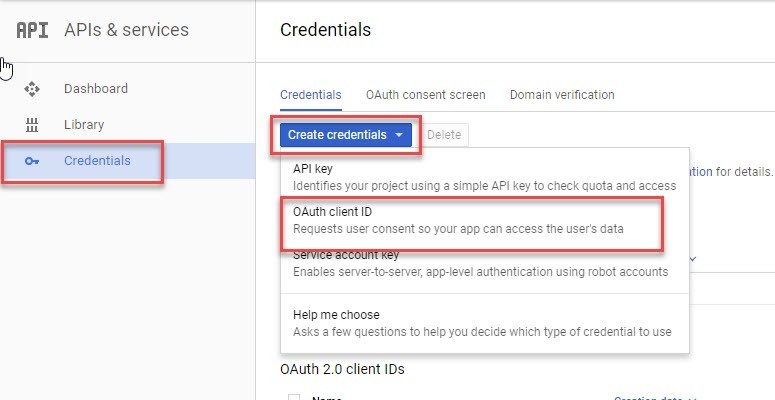Click the Credentials key icon
This screenshot has width=775, height=400.
coord(32,161)
